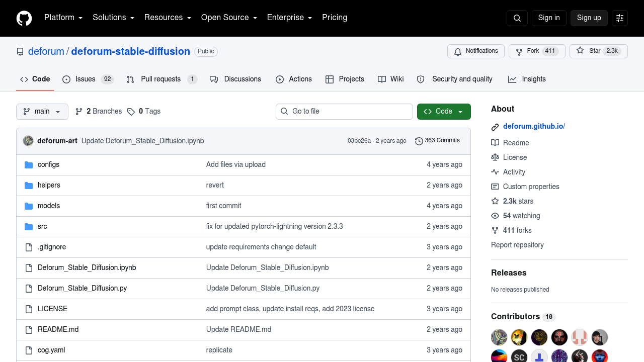This screenshot has width=644, height=362.
Task: Expand the Resources menu
Action: 168,18
